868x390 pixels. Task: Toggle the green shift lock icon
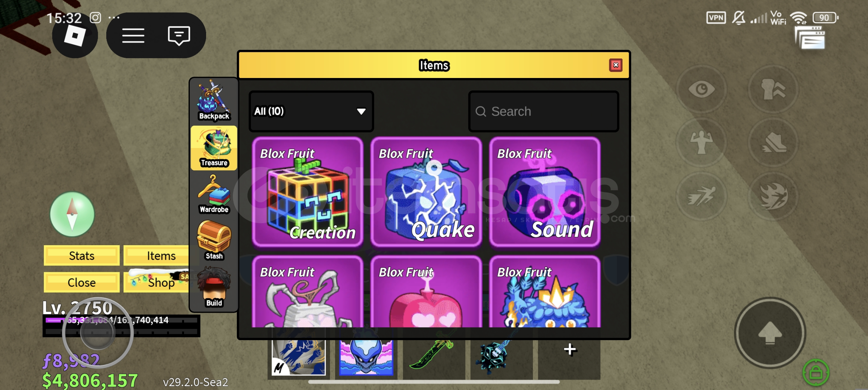click(x=816, y=372)
